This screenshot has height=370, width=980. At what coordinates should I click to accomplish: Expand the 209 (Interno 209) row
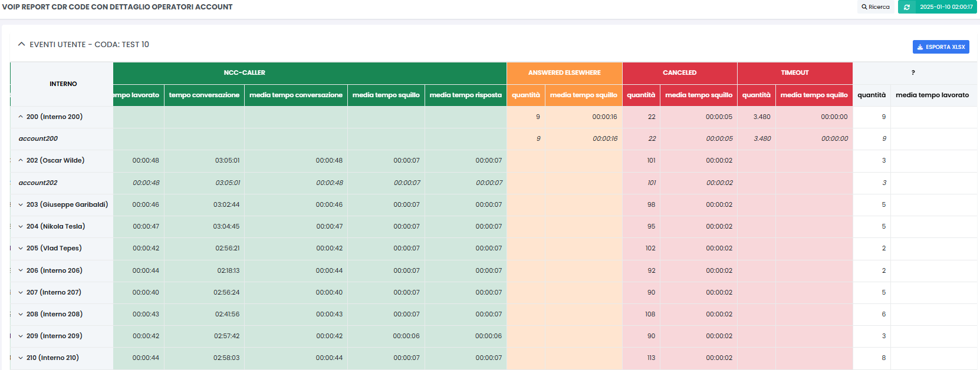click(x=21, y=336)
